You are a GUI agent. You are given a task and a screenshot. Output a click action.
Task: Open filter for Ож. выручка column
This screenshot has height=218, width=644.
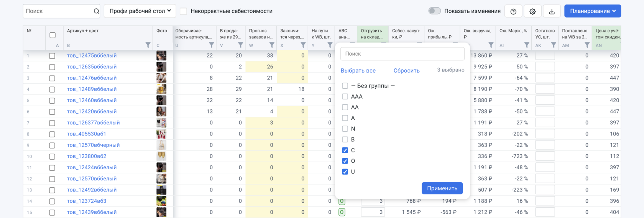point(491,45)
